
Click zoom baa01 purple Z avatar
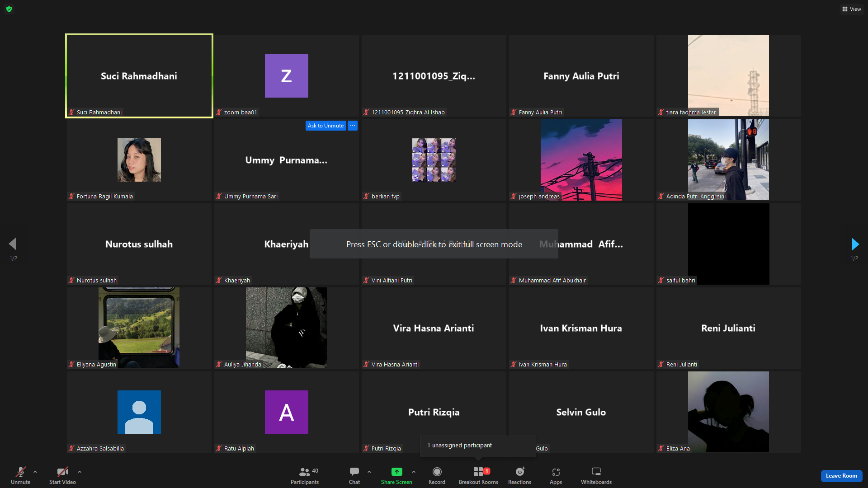click(x=287, y=76)
